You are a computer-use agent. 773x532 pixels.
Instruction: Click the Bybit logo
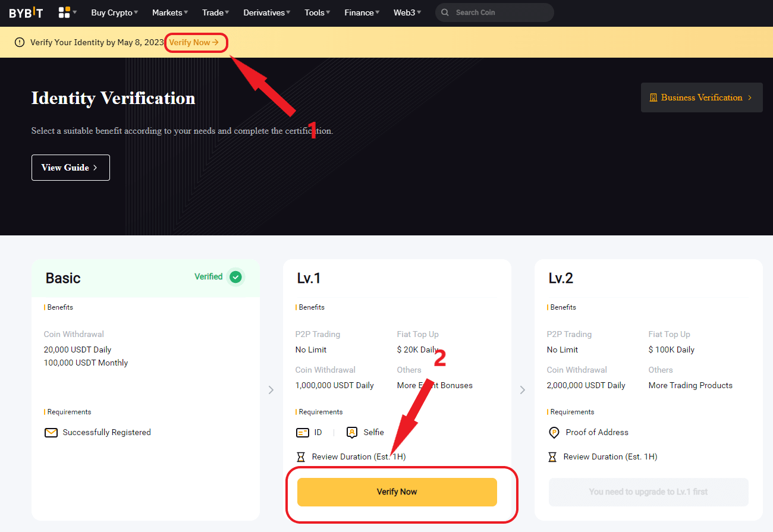coord(26,12)
